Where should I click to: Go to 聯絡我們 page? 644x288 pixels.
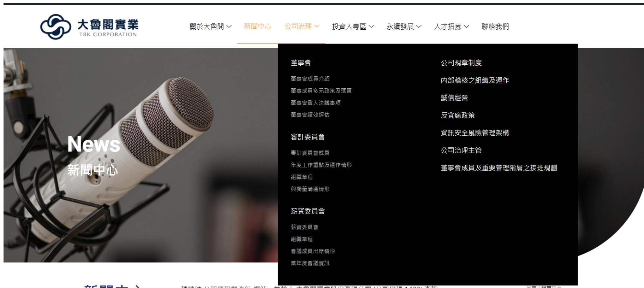coord(495,27)
